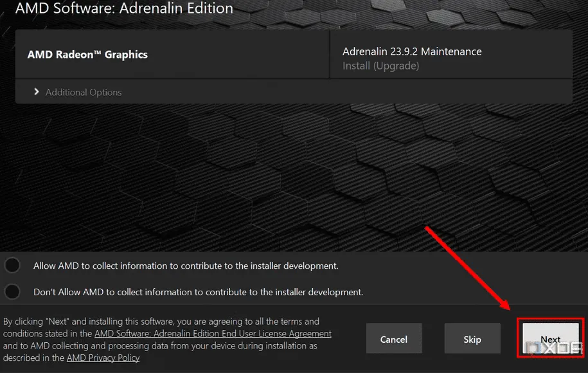Select the Allow AMD to collect information radio button
Viewport: 588px width, 373px height.
point(12,266)
